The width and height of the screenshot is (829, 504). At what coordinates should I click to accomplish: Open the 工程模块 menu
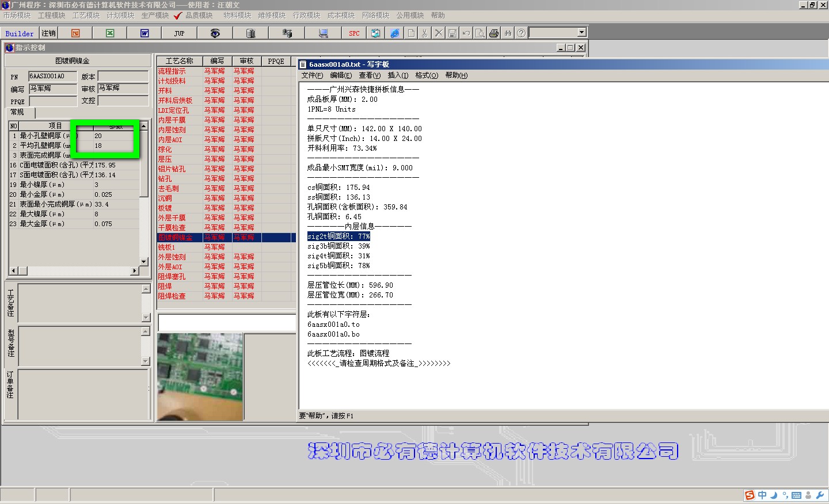coord(51,16)
